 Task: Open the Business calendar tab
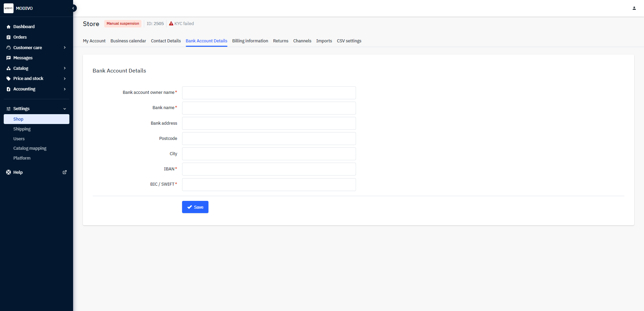[x=128, y=41]
